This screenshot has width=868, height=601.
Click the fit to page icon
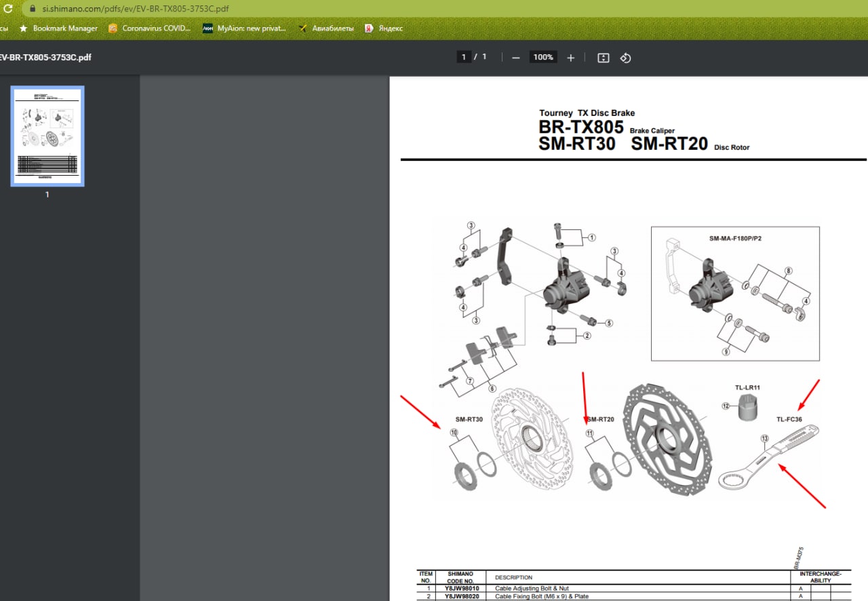point(604,58)
